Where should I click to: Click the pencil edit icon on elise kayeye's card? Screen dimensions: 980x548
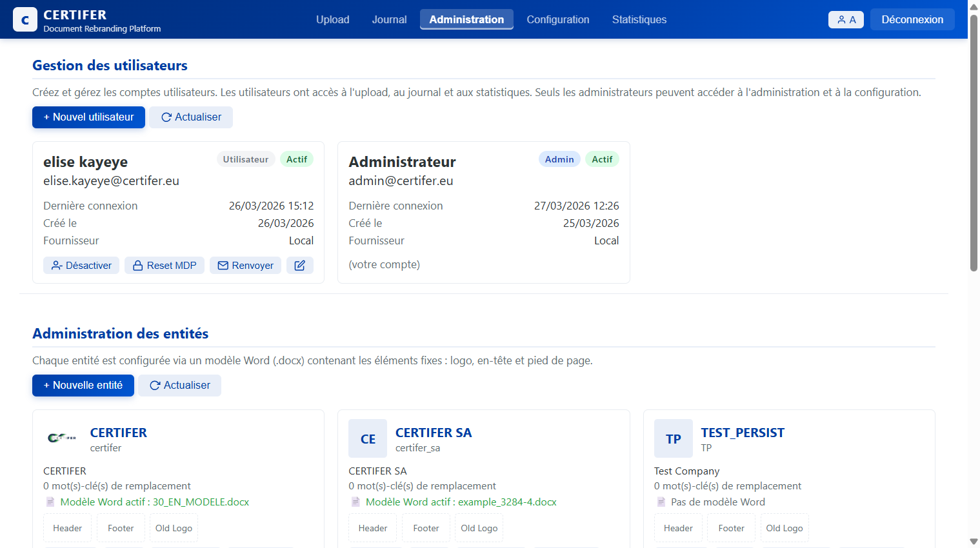click(x=300, y=265)
